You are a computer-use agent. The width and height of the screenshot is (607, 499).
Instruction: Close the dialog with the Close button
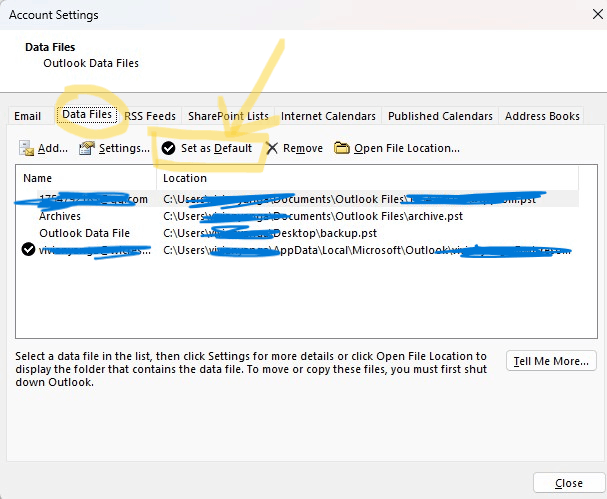569,483
